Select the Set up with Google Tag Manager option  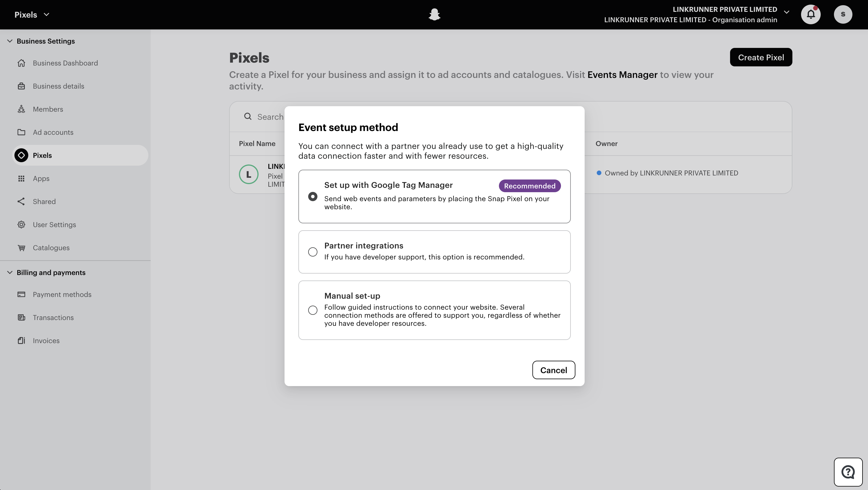313,196
